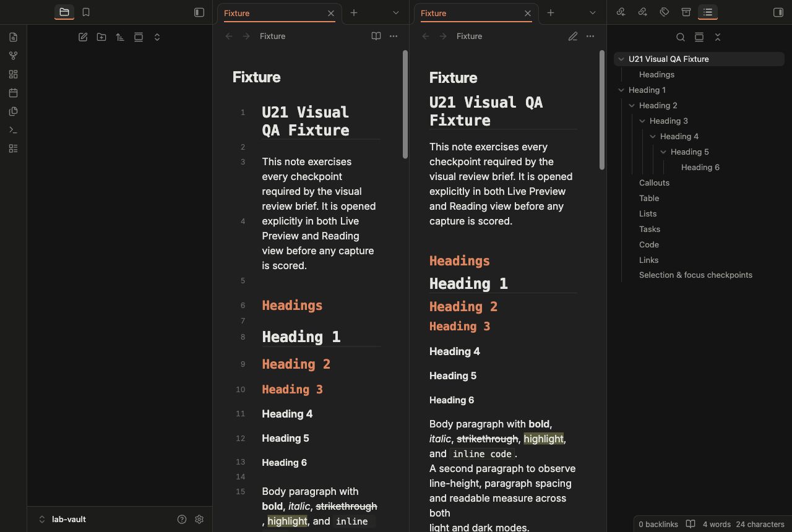Search within the outline panel
The image size is (792, 532).
pos(681,37)
